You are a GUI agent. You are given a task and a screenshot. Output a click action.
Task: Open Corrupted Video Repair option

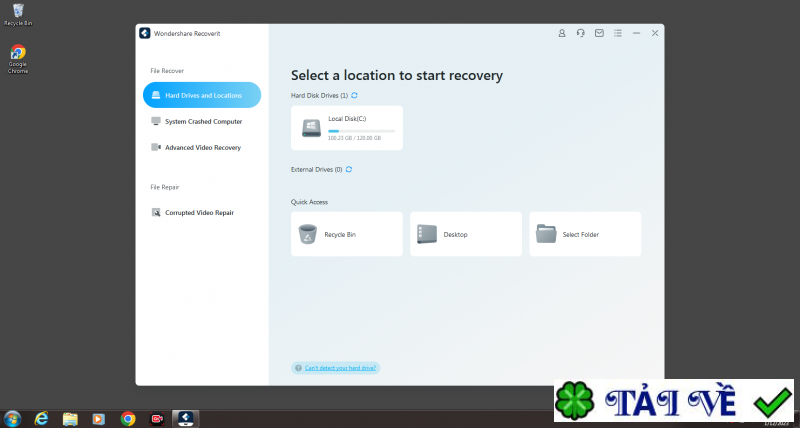(x=193, y=213)
